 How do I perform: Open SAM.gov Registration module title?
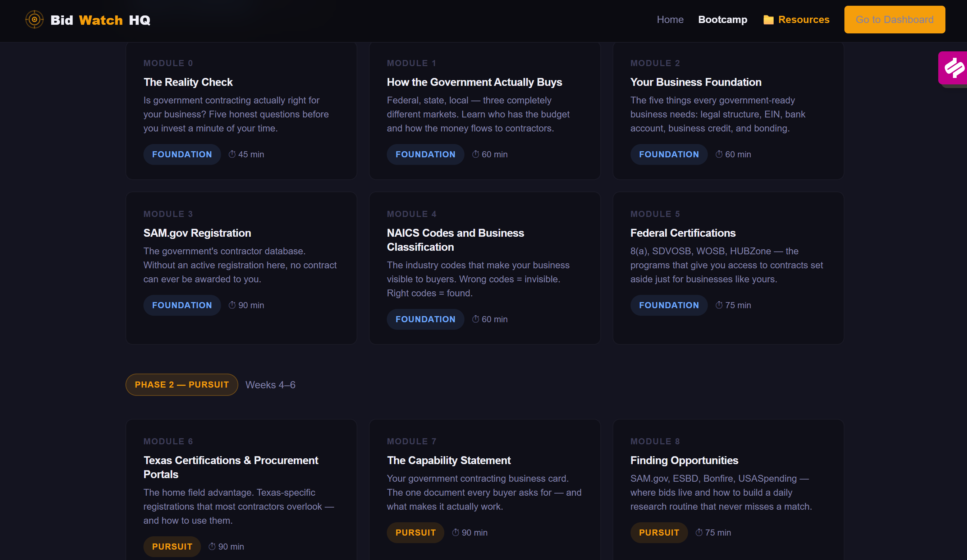click(x=197, y=233)
